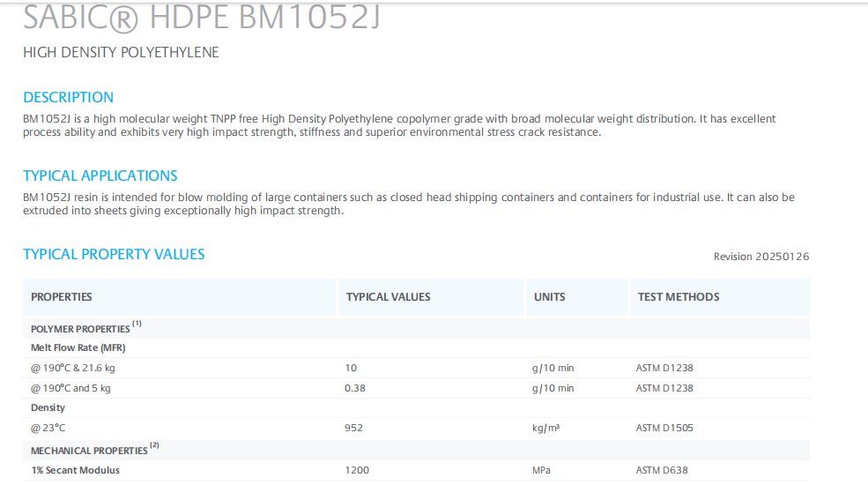
Task: Click the POLYMER PROPERTIES section row
Action: [x=416, y=328]
